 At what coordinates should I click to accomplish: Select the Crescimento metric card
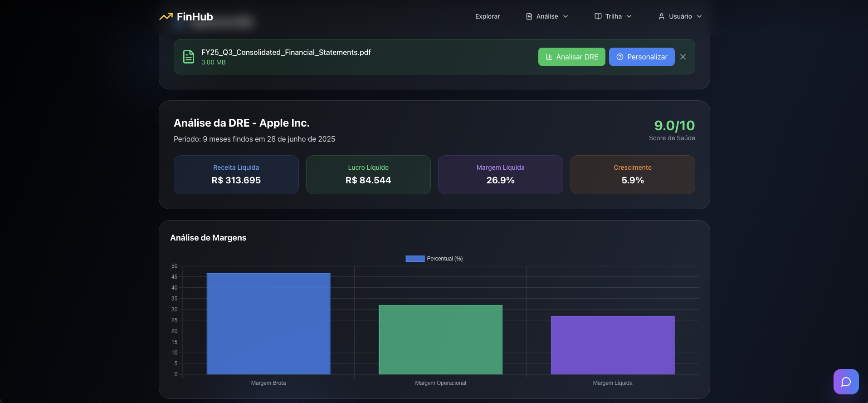click(633, 175)
